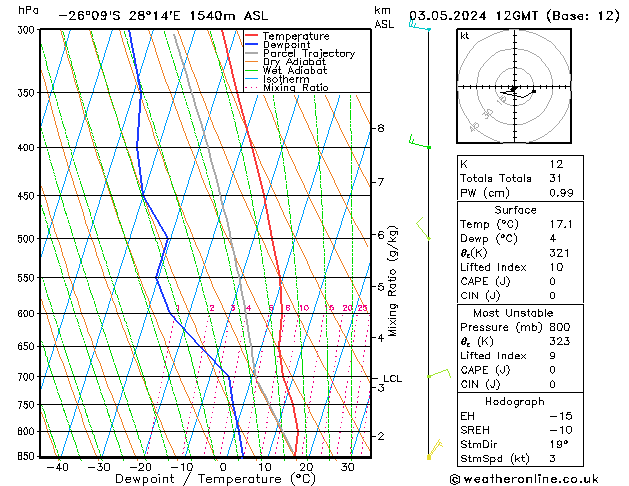Click the 500 hPa pressure label
This screenshot has width=629, height=486.
tap(28, 239)
